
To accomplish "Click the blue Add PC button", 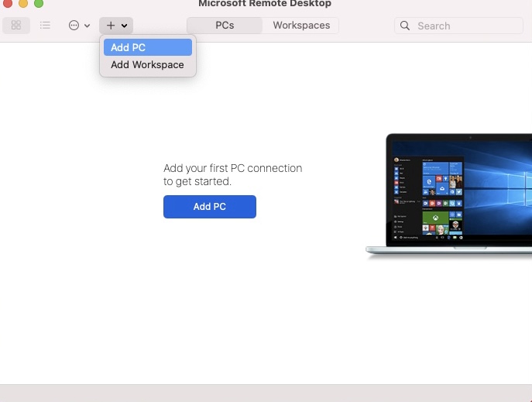I will (210, 207).
